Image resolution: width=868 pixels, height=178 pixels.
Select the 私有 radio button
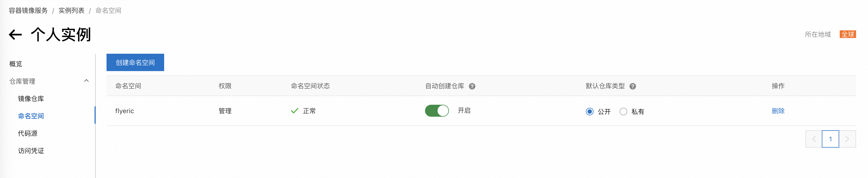[623, 111]
